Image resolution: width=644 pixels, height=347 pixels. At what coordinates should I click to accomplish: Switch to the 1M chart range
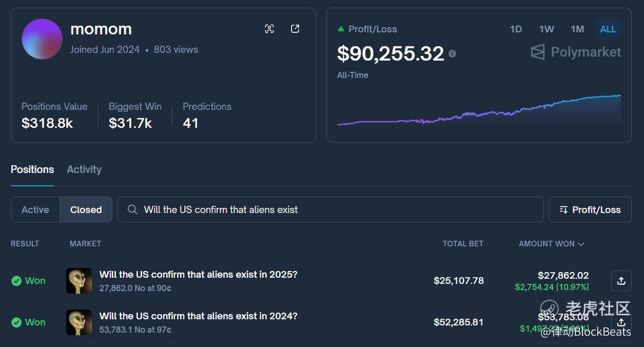click(x=577, y=29)
